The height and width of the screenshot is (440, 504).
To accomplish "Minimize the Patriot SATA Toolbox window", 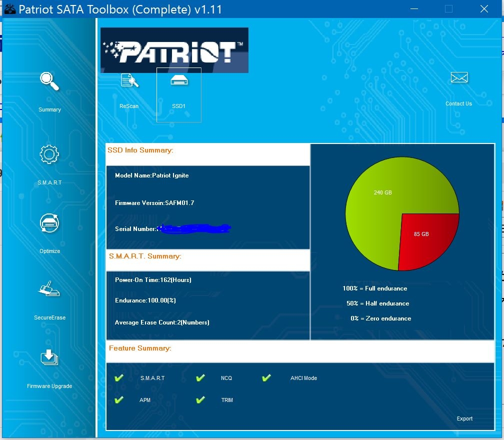I will click(x=414, y=8).
